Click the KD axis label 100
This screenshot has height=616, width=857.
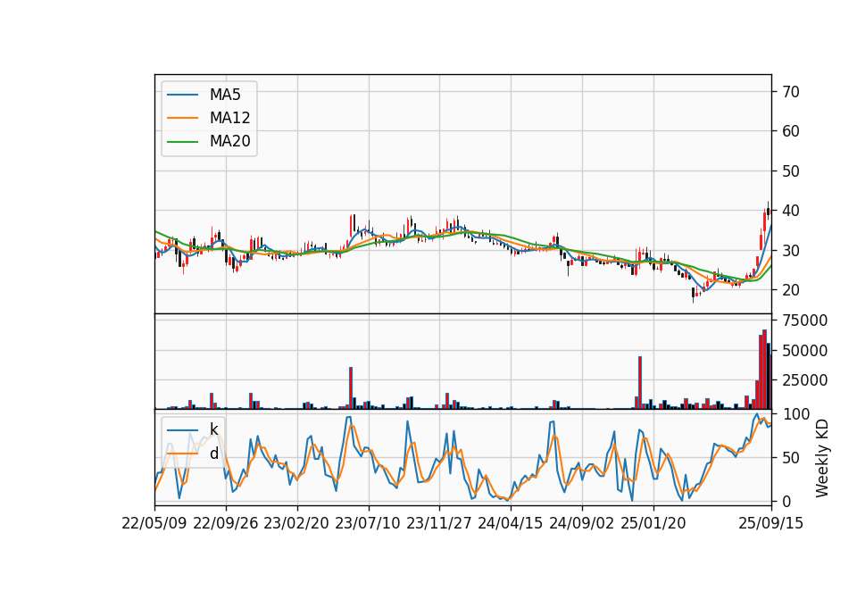coord(795,414)
